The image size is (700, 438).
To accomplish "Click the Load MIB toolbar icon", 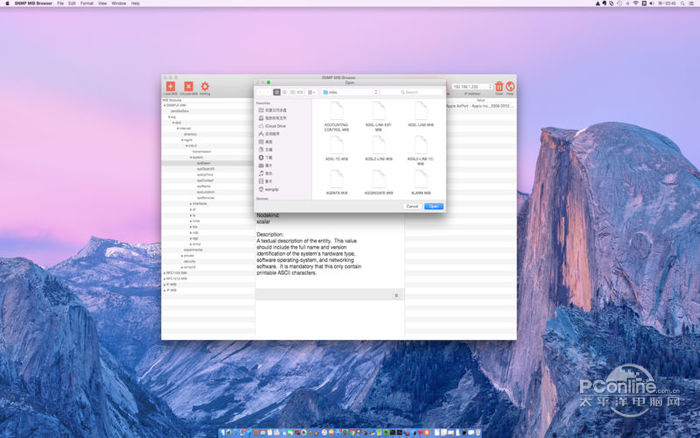I will [x=171, y=88].
